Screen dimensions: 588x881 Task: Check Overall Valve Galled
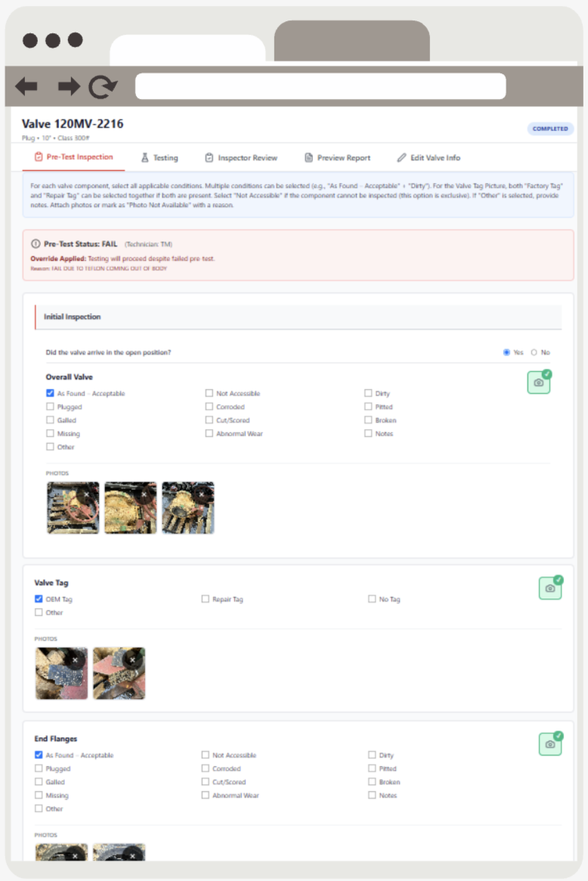50,420
